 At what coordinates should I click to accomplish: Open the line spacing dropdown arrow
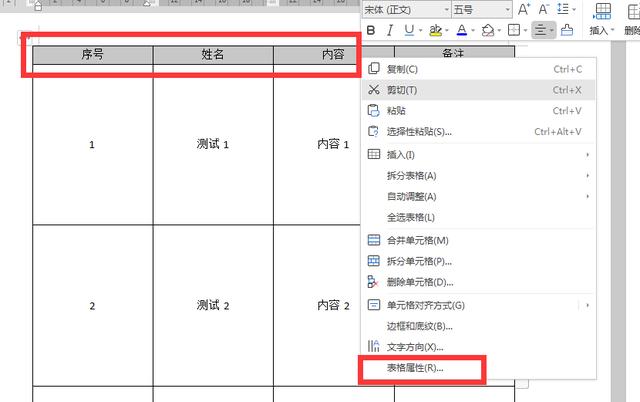[574, 9]
